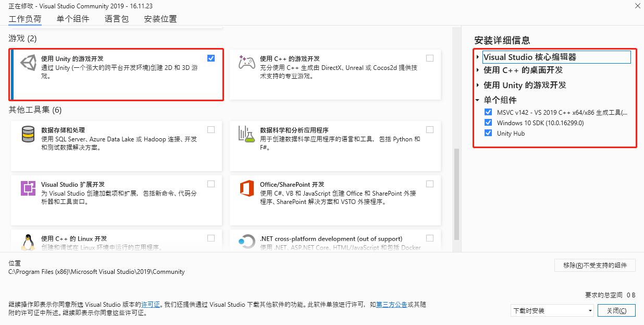Click the purple Visual Studio extension icon

click(28, 188)
